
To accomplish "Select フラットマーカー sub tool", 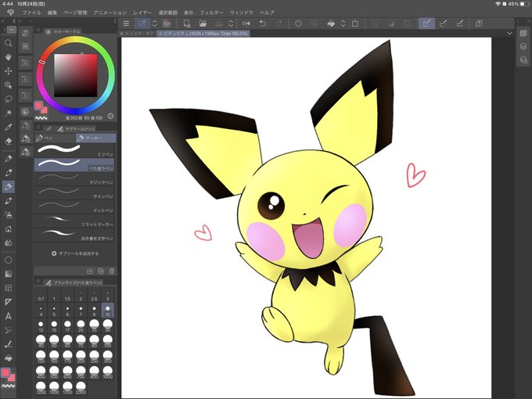I will [x=74, y=221].
